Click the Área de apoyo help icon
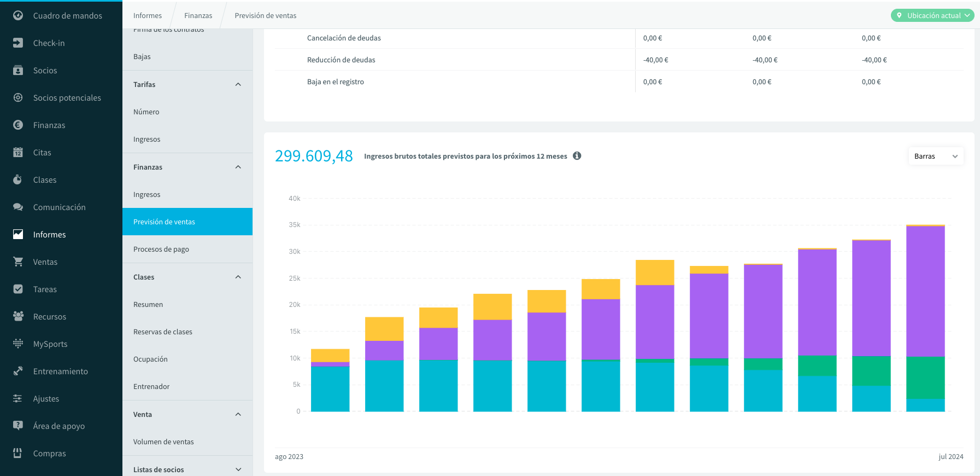Image resolution: width=980 pixels, height=476 pixels. point(18,426)
